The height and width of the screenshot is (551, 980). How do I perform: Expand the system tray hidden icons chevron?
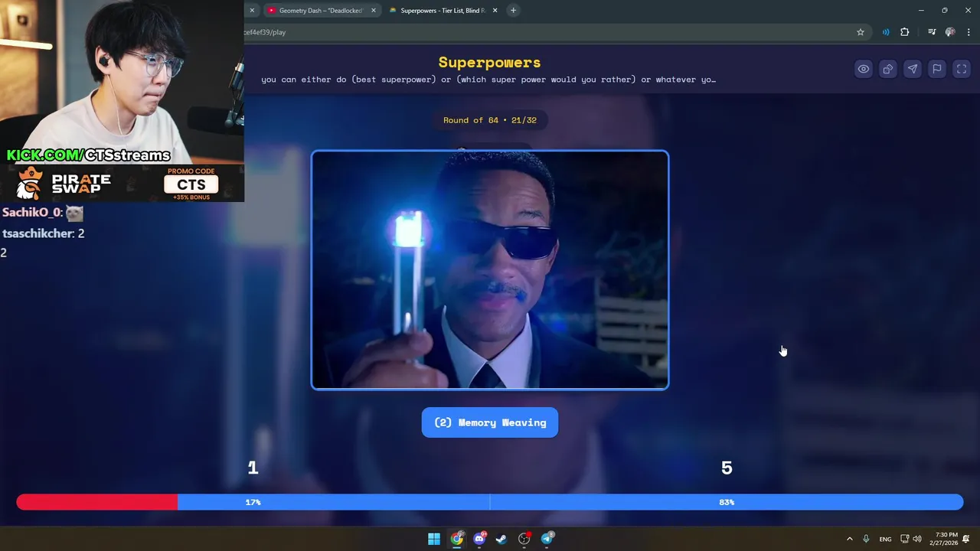click(x=849, y=539)
